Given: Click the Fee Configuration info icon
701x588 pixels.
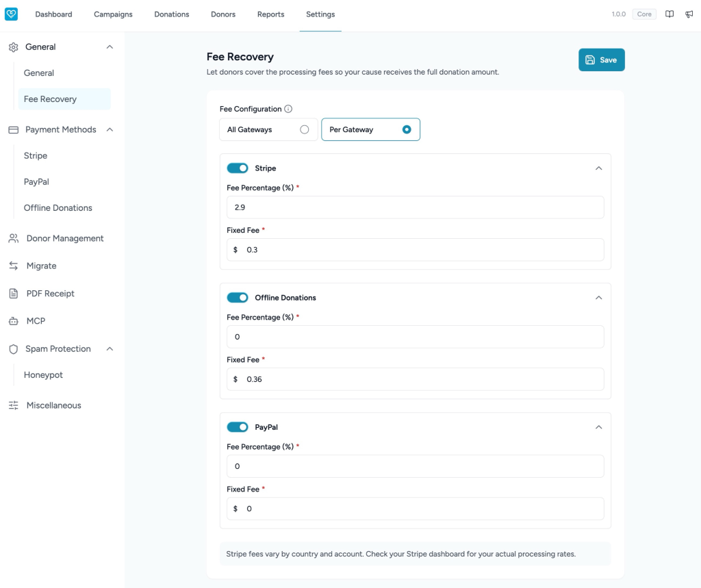Looking at the screenshot, I should [288, 109].
